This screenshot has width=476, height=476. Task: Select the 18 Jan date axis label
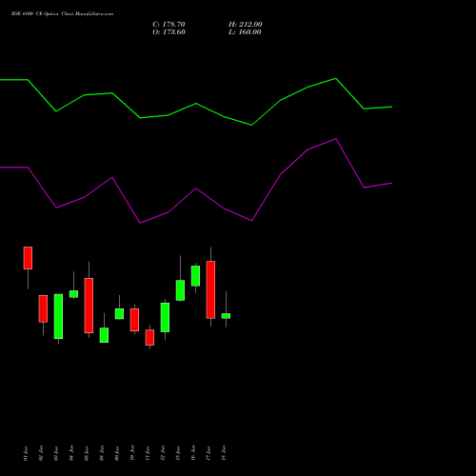pos(224,453)
